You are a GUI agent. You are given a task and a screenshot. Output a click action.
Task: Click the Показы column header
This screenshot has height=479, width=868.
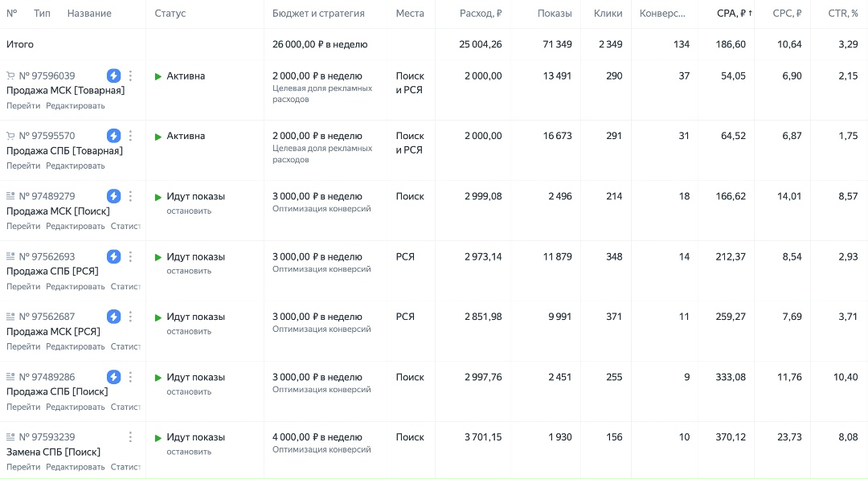(x=555, y=14)
